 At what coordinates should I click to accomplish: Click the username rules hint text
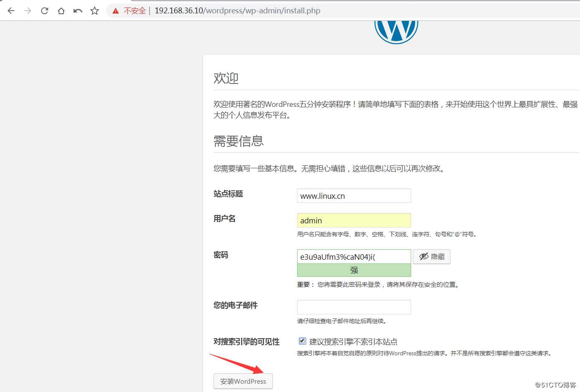pyautogui.click(x=387, y=234)
